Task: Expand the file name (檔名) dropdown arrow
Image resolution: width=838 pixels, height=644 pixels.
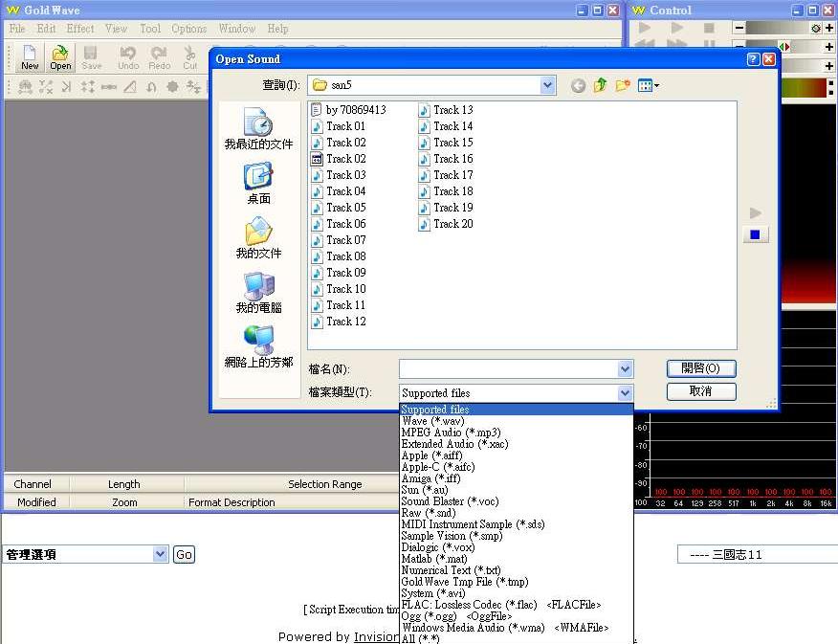Action: coord(625,368)
